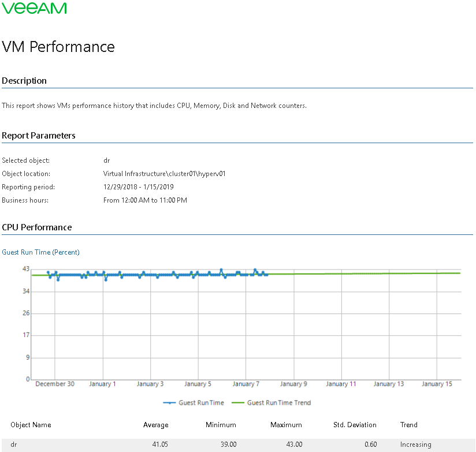Sort by the Object Name column header

[x=31, y=425]
